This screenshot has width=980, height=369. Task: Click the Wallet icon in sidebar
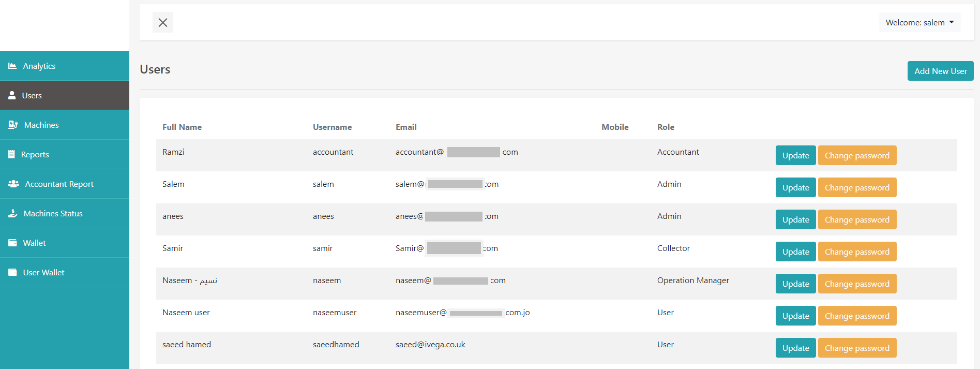tap(12, 243)
